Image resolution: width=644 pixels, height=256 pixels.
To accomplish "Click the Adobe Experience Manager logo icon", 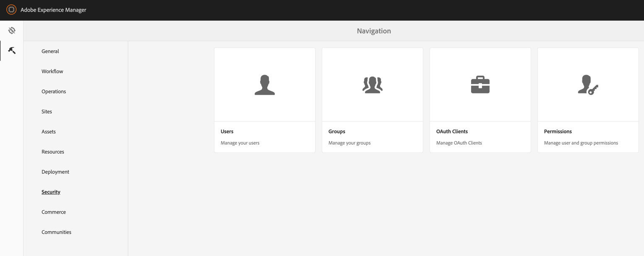I will pyautogui.click(x=11, y=10).
